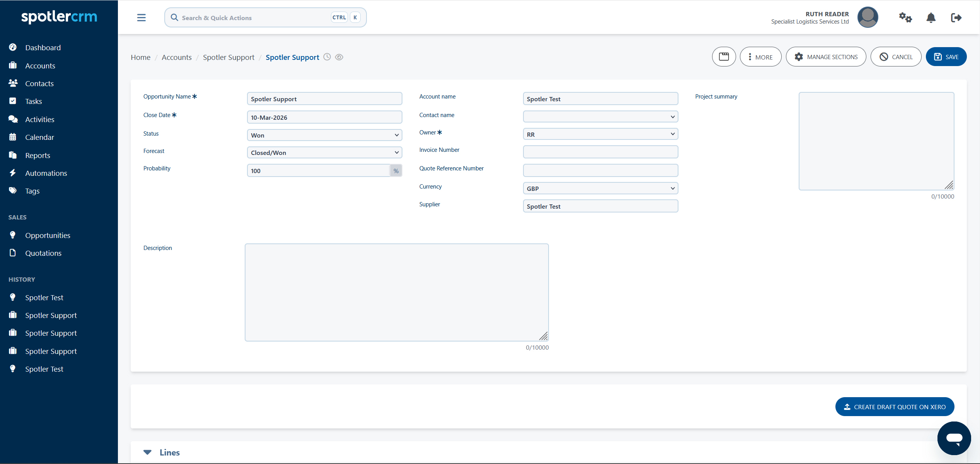Open the notifications bell

click(931, 18)
